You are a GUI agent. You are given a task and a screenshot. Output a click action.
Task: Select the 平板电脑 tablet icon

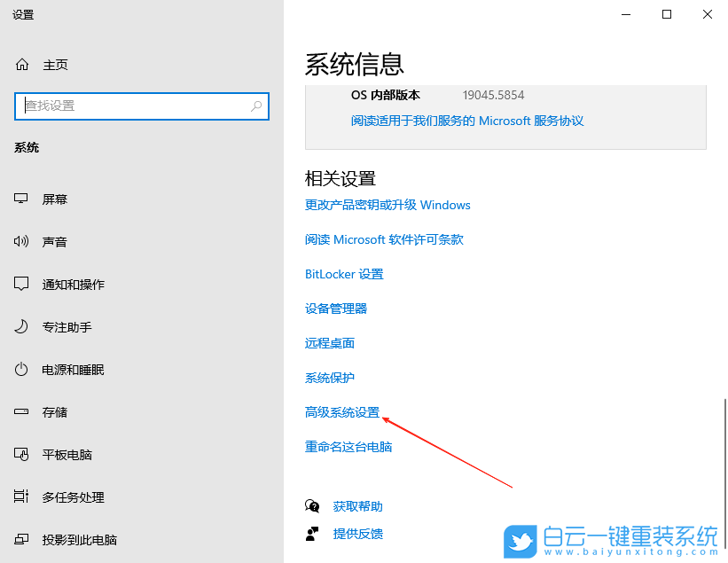(20, 454)
